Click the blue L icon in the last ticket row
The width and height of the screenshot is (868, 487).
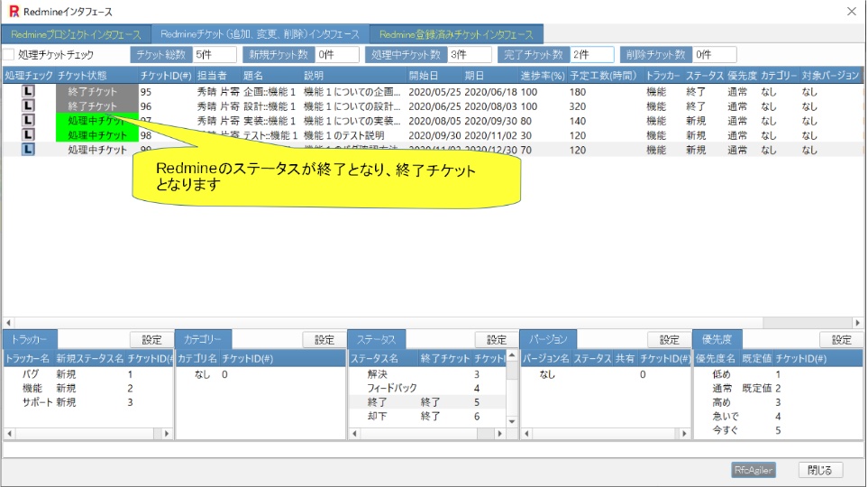tap(28, 149)
